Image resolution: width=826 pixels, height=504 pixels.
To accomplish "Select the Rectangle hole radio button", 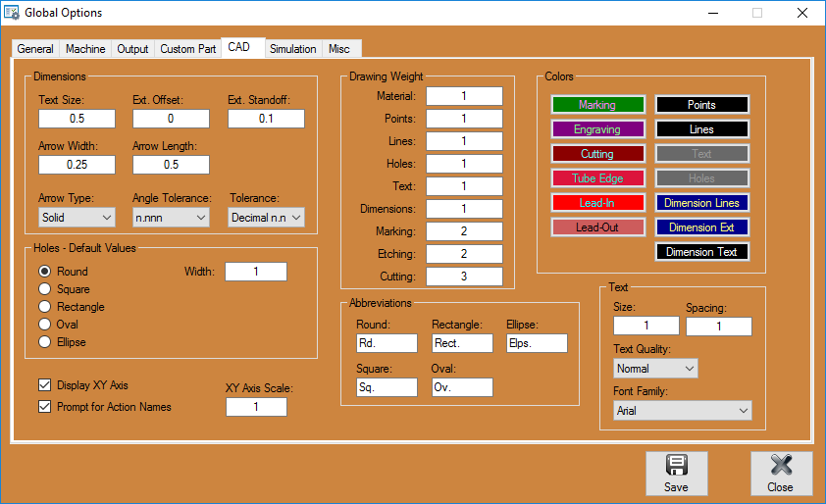I will coord(45,307).
